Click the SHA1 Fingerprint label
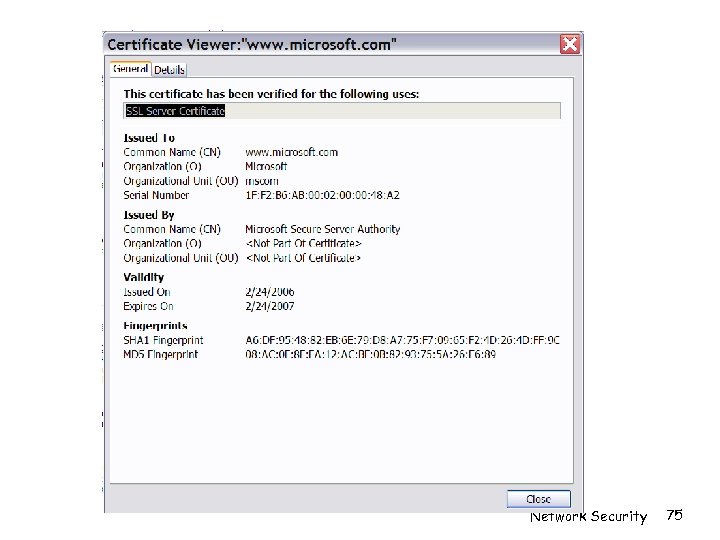The height and width of the screenshot is (540, 720). (x=163, y=340)
